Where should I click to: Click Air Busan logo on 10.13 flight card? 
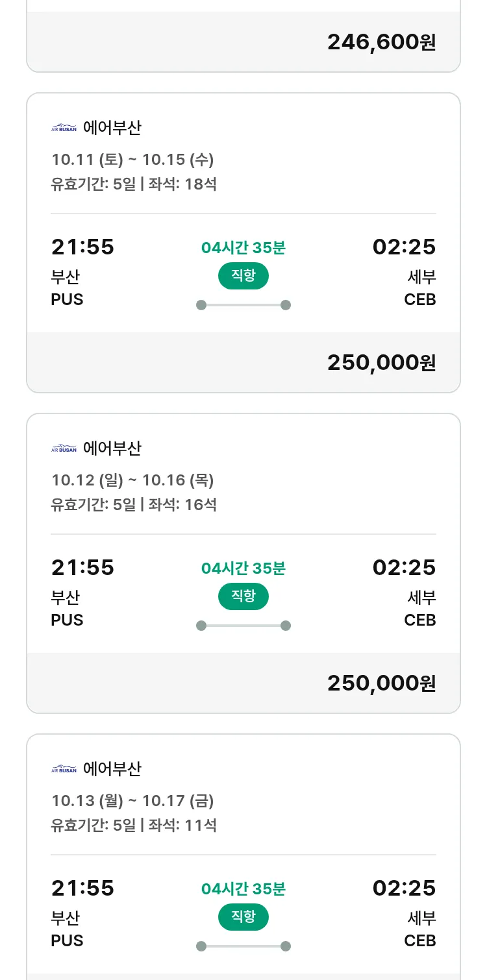click(64, 769)
